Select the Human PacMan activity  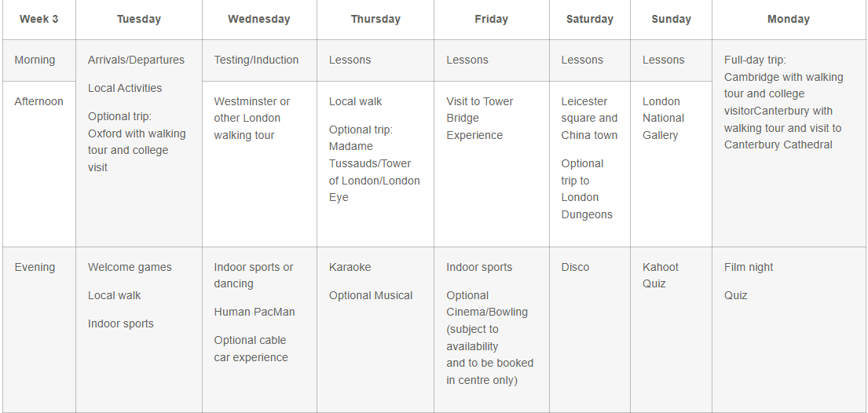coord(254,312)
